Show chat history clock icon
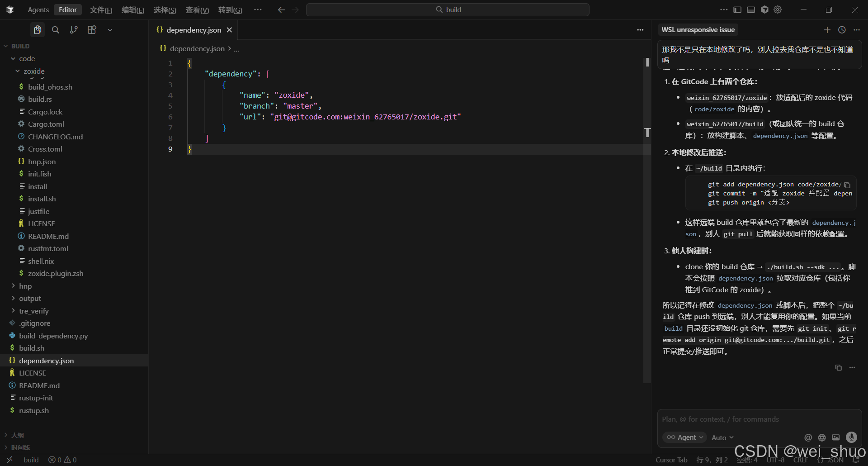The image size is (868, 466). pos(842,30)
